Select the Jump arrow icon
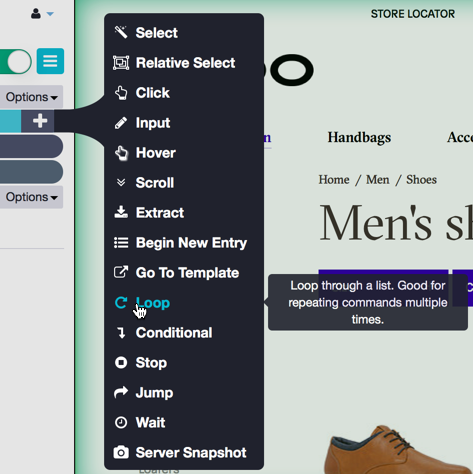This screenshot has height=474, width=473. [121, 392]
